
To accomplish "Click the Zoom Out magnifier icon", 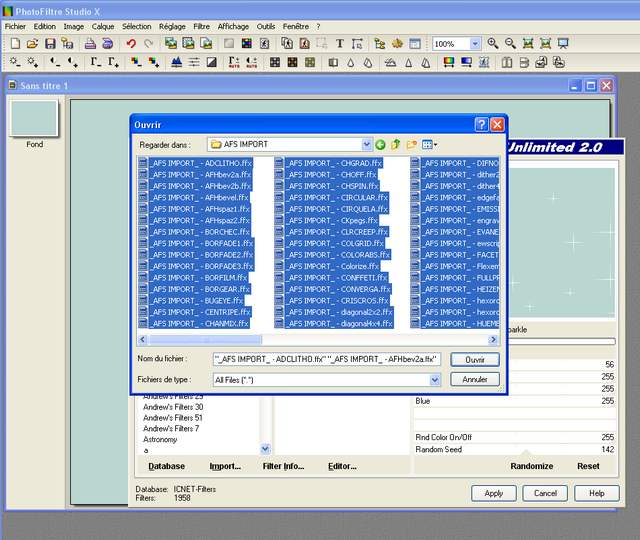I will (510, 43).
